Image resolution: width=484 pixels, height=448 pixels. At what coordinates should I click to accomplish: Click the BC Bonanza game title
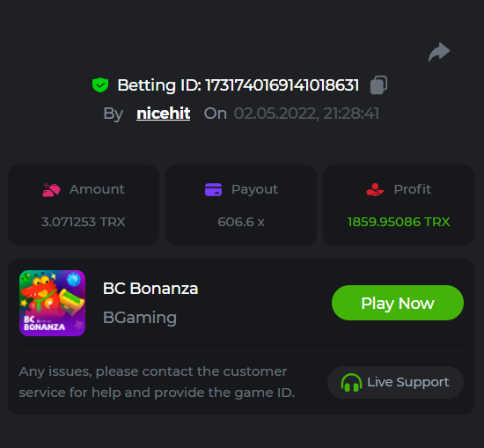click(x=150, y=289)
